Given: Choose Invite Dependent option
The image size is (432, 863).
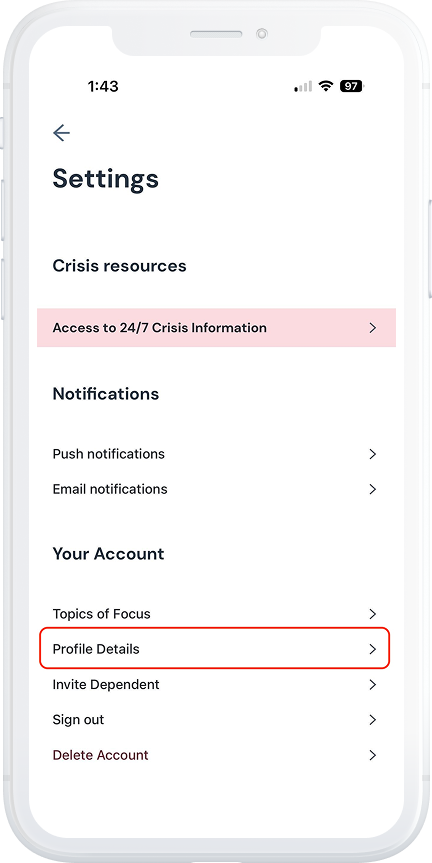Looking at the screenshot, I should (216, 685).
